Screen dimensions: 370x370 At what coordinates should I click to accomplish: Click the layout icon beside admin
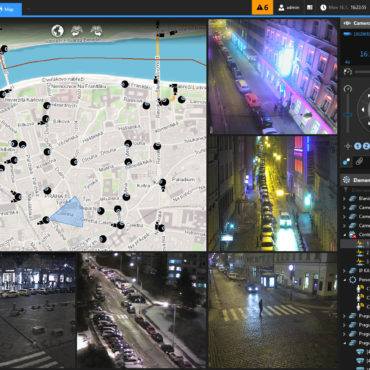point(310,7)
